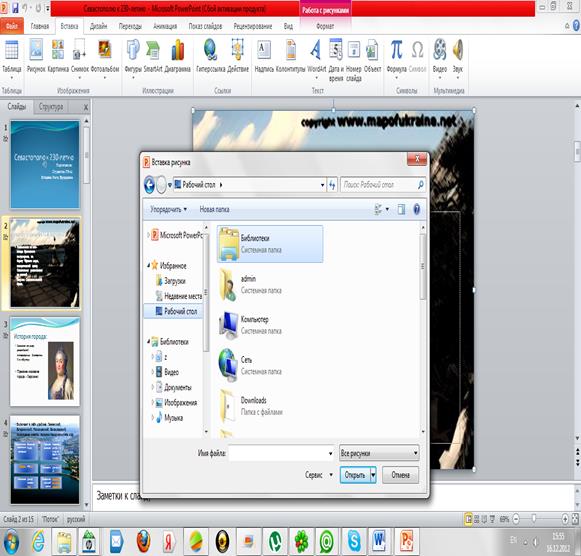
Task: Select slide 3 thumbnail История города
Action: [45, 362]
